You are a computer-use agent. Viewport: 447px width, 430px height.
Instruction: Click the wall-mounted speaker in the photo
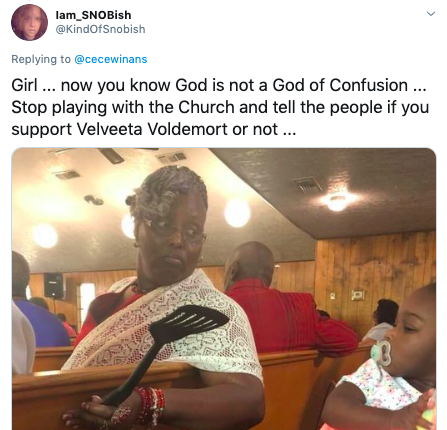53,285
